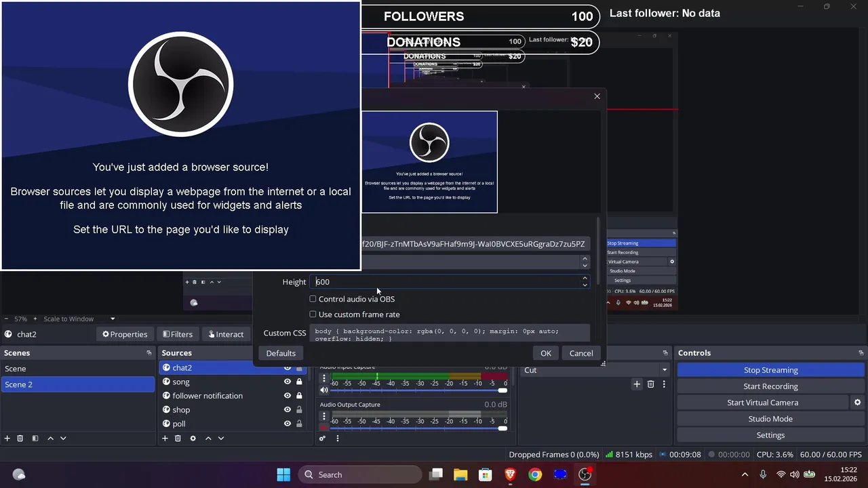The height and width of the screenshot is (488, 868).
Task: Delete selected source using the trash icon
Action: (x=178, y=439)
